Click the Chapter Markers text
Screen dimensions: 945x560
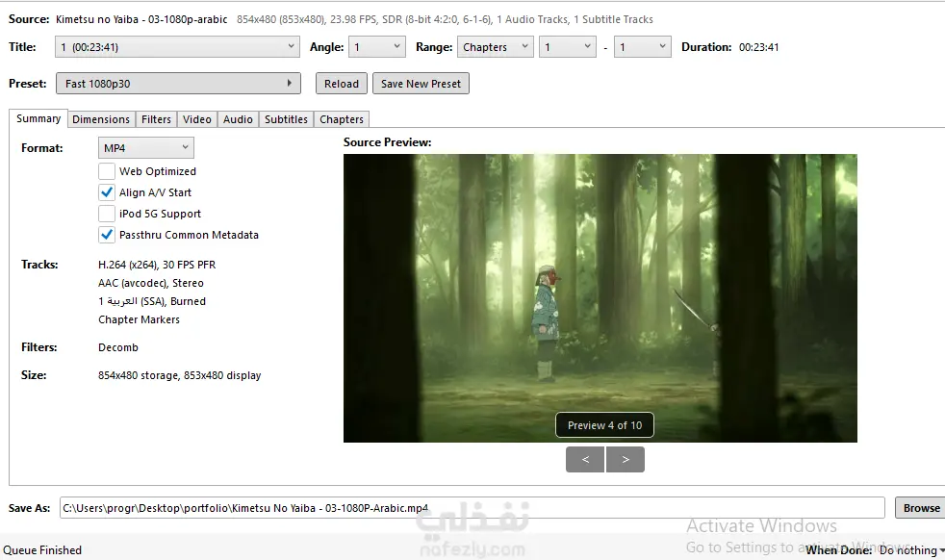[x=140, y=319]
